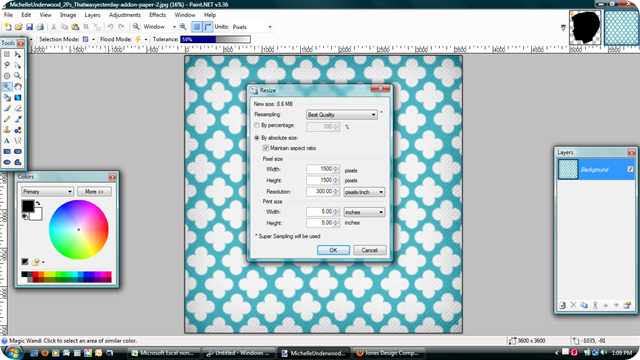Screen dimensions: 640x360
Task: Select the Eraser tool
Action: (18, 108)
